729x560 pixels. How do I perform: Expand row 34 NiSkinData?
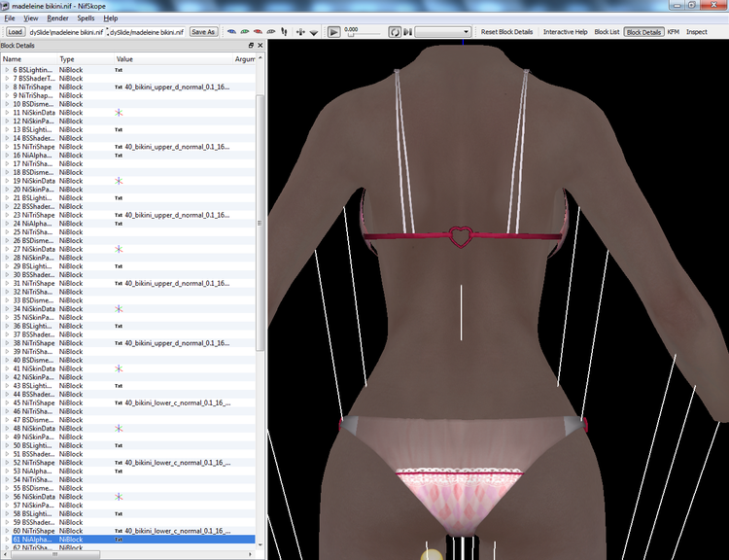[7, 309]
